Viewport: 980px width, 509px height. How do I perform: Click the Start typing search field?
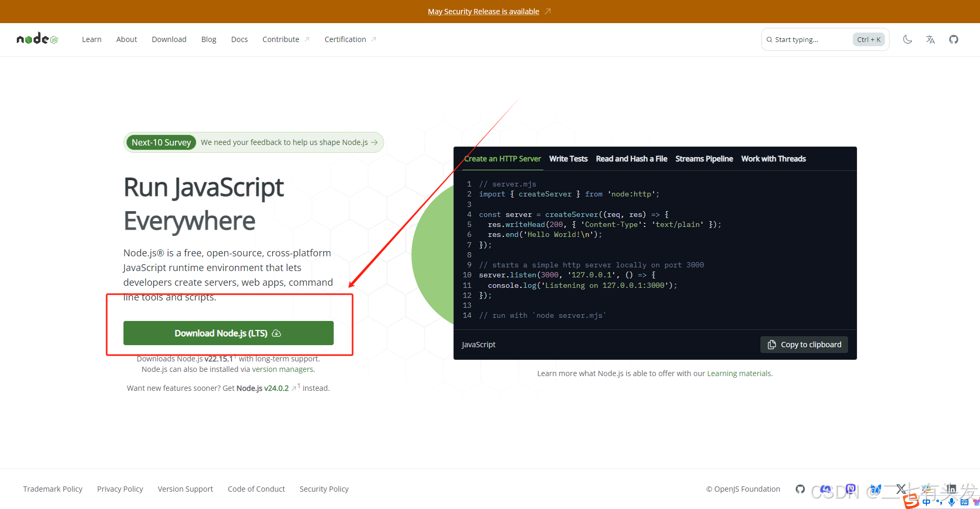coord(825,39)
